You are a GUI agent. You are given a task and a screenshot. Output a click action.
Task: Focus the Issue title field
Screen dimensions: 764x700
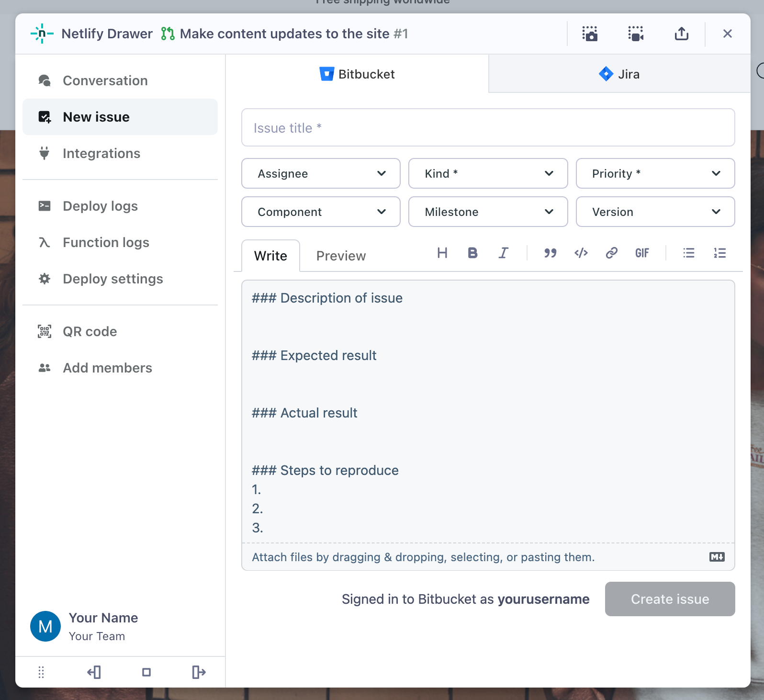[488, 127]
